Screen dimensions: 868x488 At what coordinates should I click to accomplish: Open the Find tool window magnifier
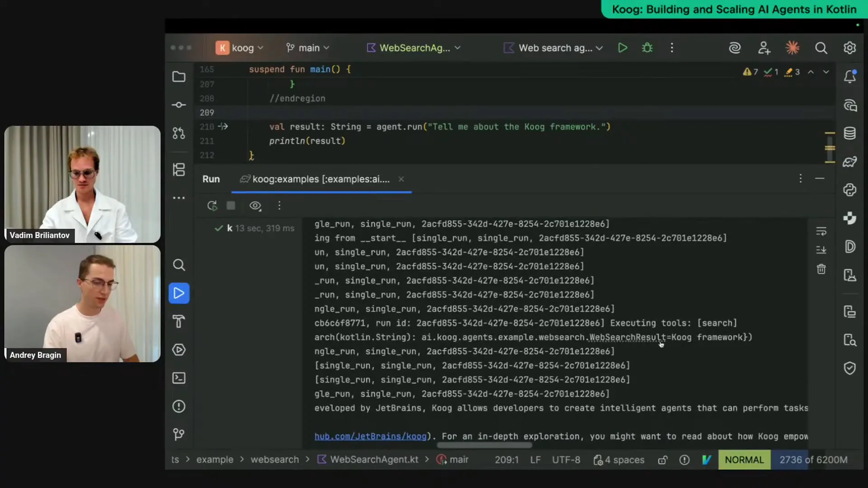click(179, 265)
